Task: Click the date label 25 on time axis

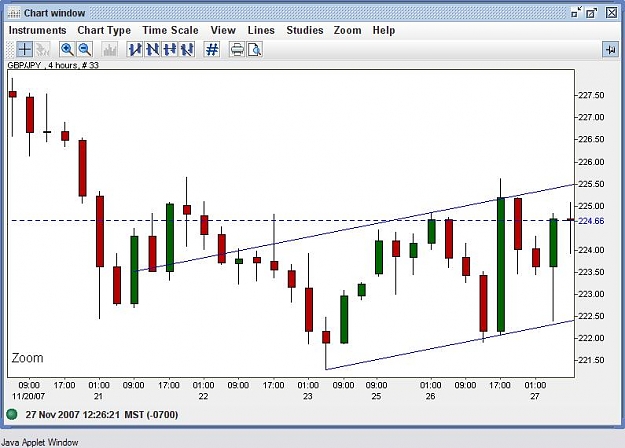Action: pyautogui.click(x=376, y=396)
